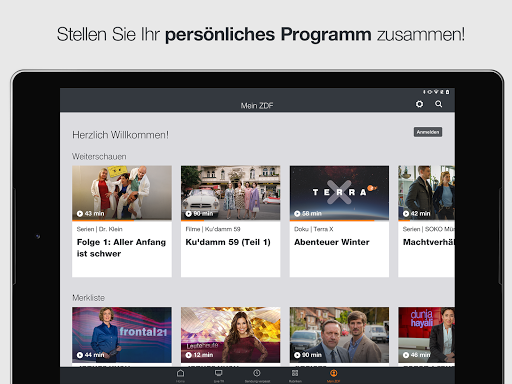Play the frontal21 video thumbnail
The image size is (512, 384).
(x=122, y=335)
